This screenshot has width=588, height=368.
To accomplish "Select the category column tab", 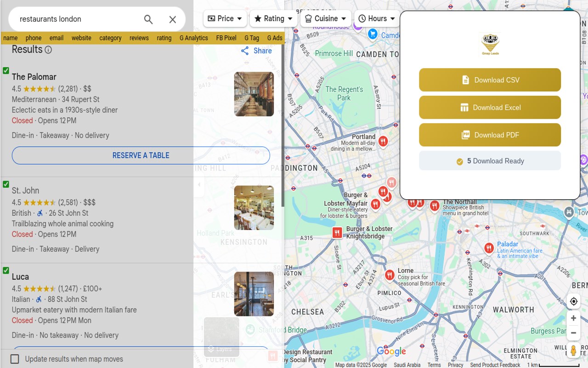I will point(110,38).
